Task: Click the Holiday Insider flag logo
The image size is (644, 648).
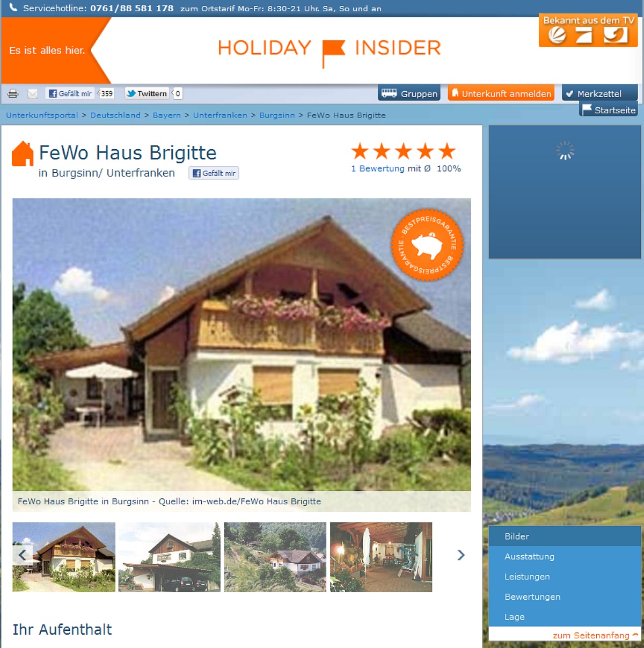Action: click(x=333, y=54)
